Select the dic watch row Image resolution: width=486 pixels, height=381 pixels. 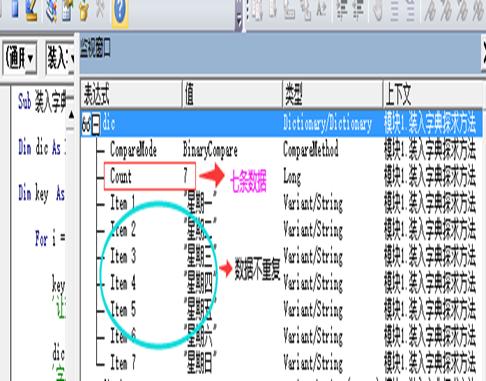[x=282, y=123]
